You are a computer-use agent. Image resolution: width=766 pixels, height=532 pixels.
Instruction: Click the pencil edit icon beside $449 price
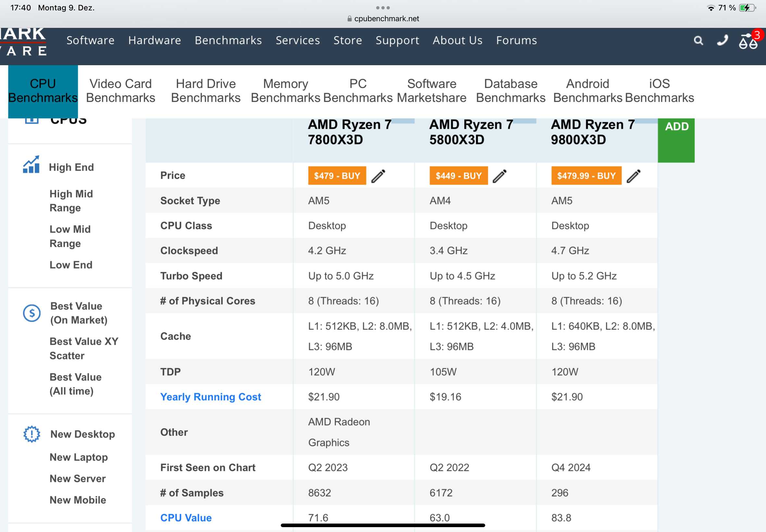pyautogui.click(x=500, y=176)
